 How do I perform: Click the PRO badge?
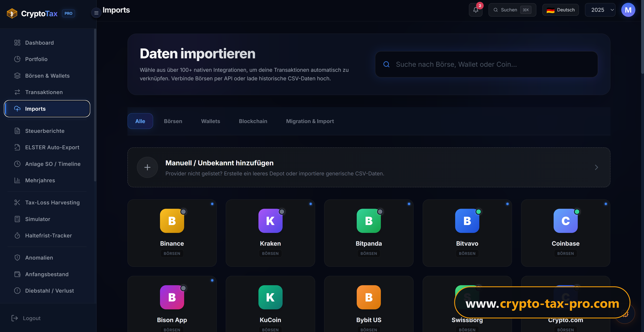tap(68, 14)
